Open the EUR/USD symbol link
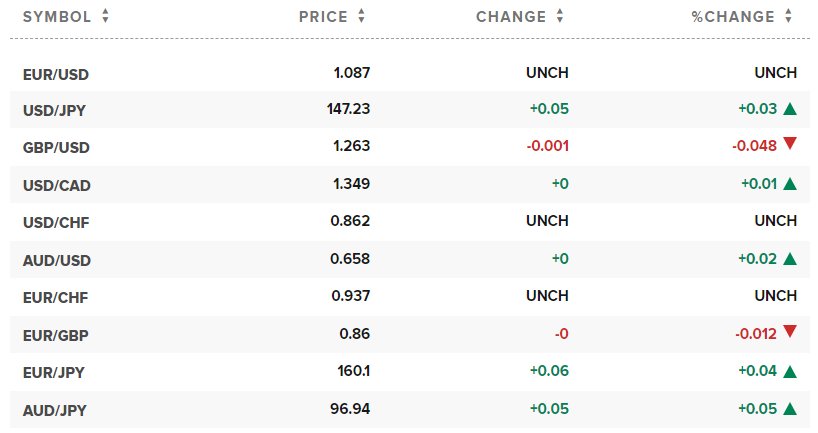The width and height of the screenshot is (818, 433). tap(55, 73)
